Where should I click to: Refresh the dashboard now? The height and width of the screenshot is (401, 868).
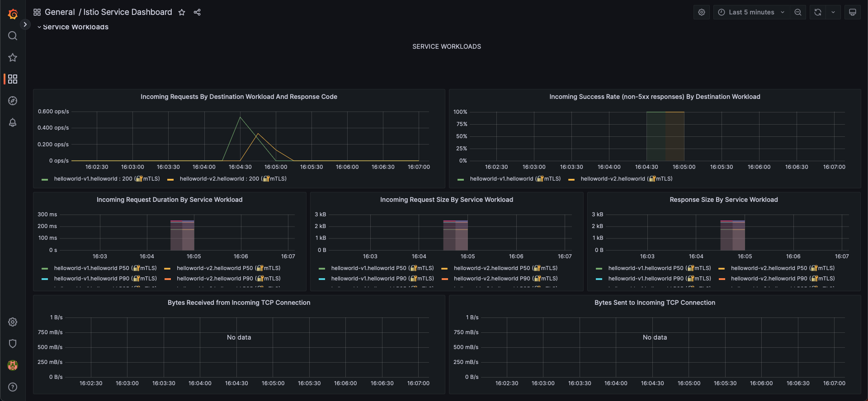[x=818, y=12]
